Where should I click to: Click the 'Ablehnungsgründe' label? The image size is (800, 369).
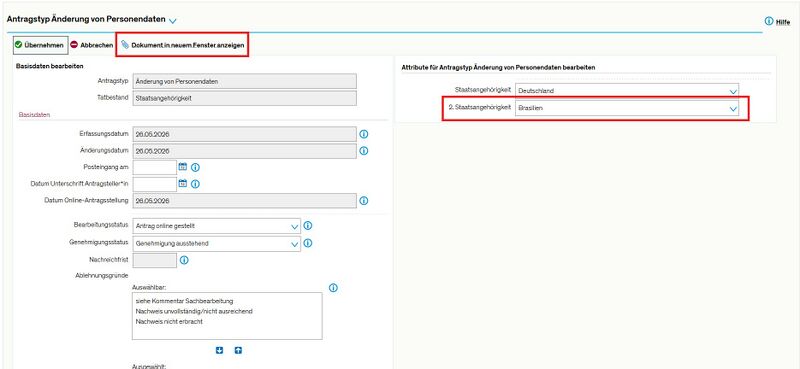(102, 276)
